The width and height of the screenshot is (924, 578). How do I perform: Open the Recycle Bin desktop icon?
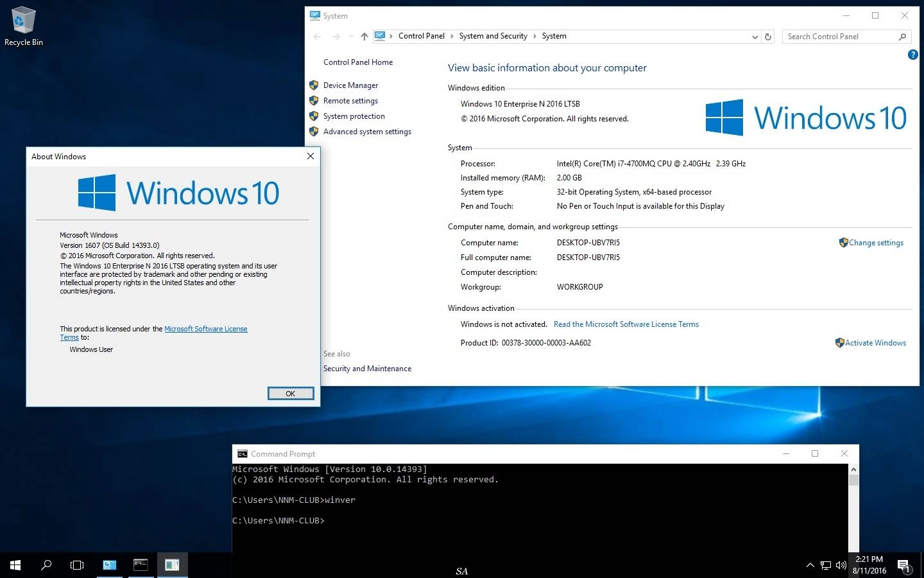coord(24,26)
